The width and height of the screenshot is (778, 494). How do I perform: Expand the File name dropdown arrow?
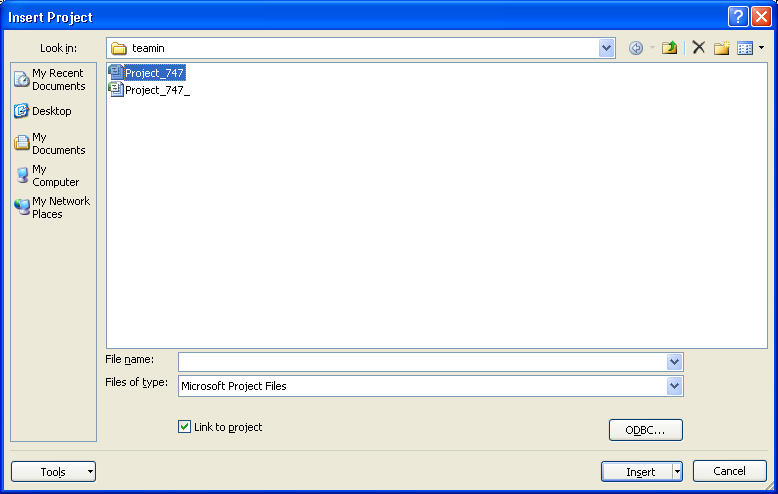674,362
